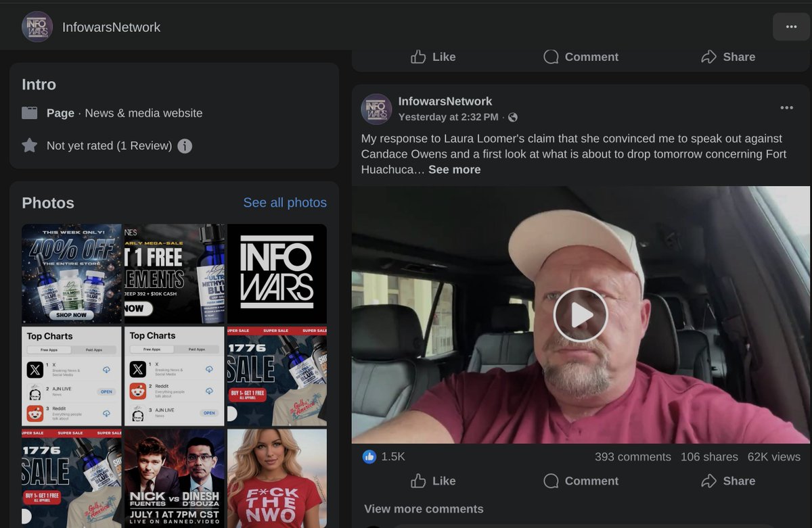The height and width of the screenshot is (528, 812).
Task: Click the Intro section heading
Action: (x=39, y=85)
